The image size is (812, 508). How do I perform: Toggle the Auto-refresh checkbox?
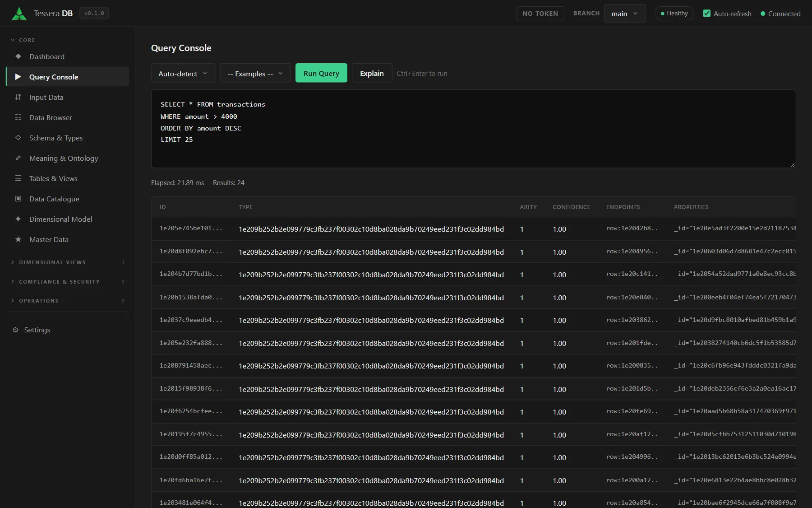[x=707, y=14]
